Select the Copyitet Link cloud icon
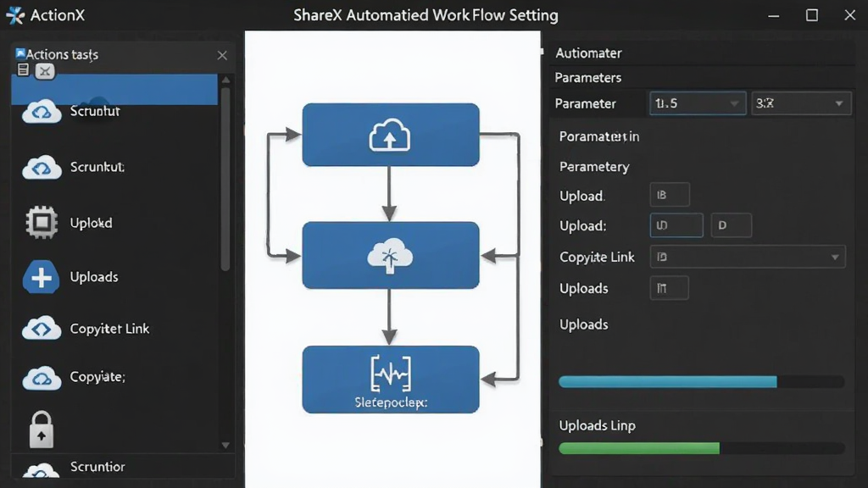Screen dimensions: 868x488 click(x=42, y=329)
